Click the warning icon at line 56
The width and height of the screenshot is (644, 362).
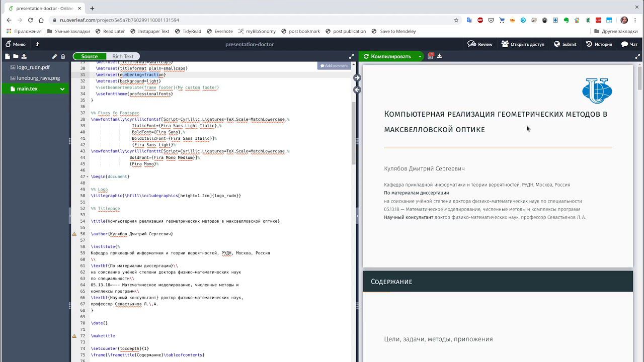pyautogui.click(x=74, y=234)
